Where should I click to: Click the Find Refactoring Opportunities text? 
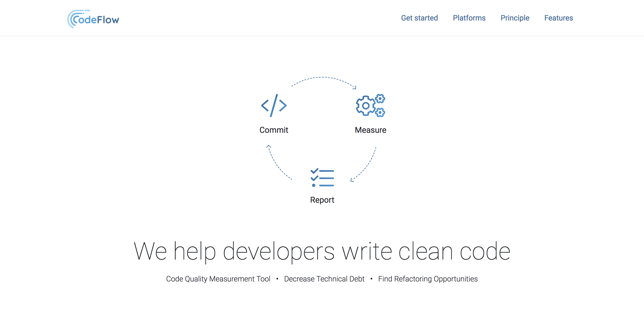(428, 279)
